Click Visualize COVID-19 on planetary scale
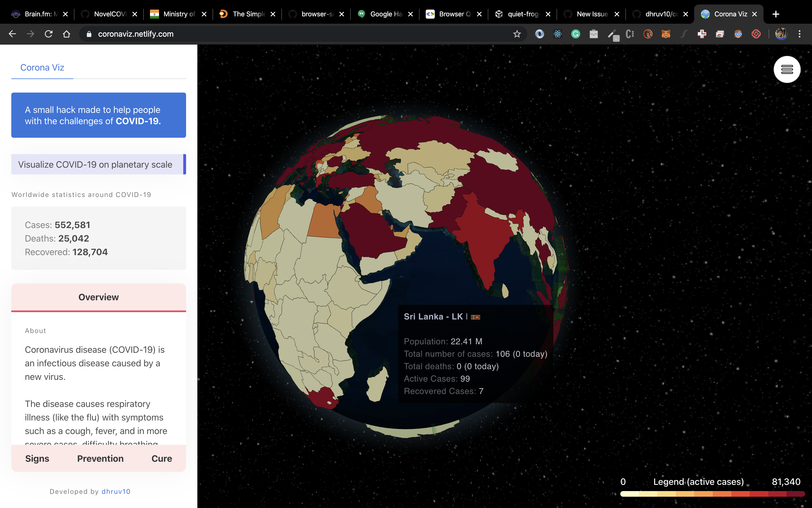Image resolution: width=812 pixels, height=508 pixels. [x=99, y=164]
